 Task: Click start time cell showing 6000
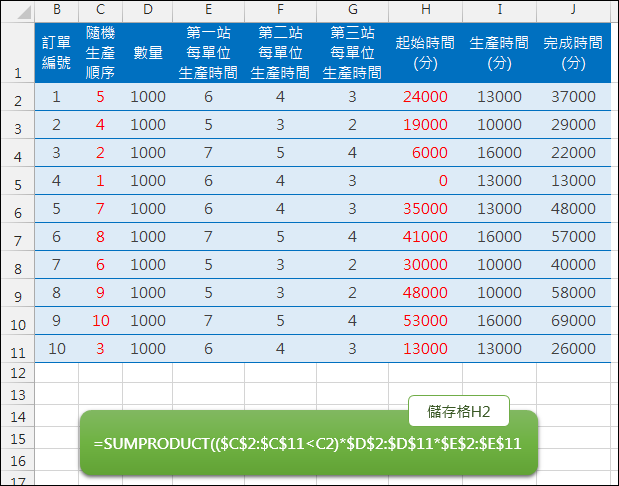tap(426, 153)
